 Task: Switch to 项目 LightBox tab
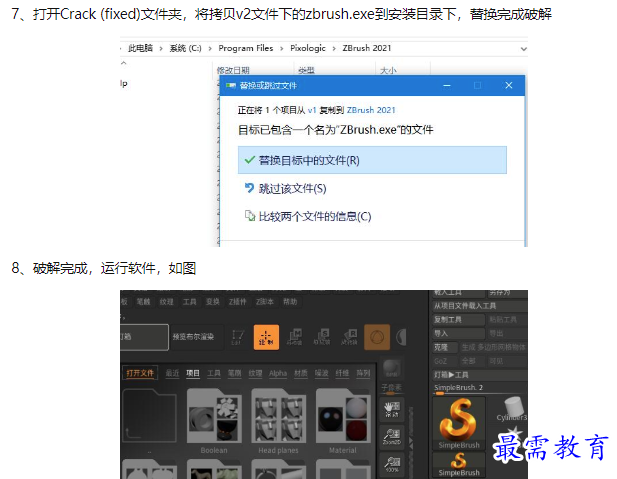coord(193,373)
